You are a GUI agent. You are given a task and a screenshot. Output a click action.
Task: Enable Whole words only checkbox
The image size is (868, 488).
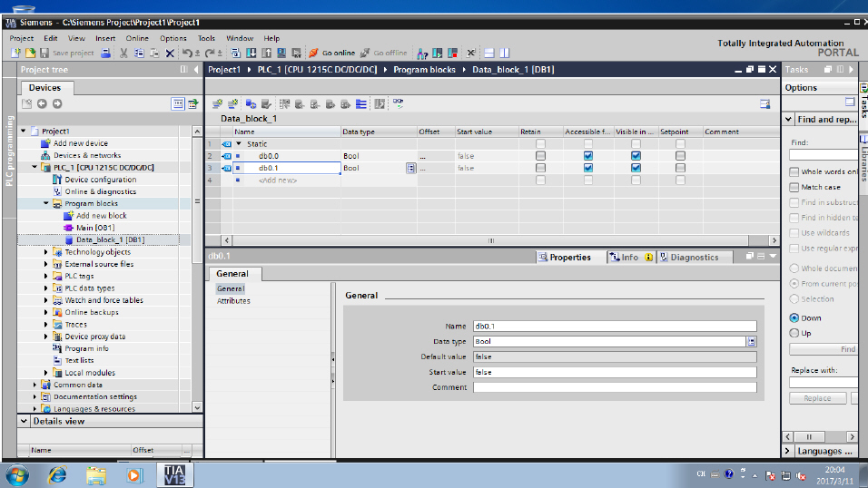point(794,171)
